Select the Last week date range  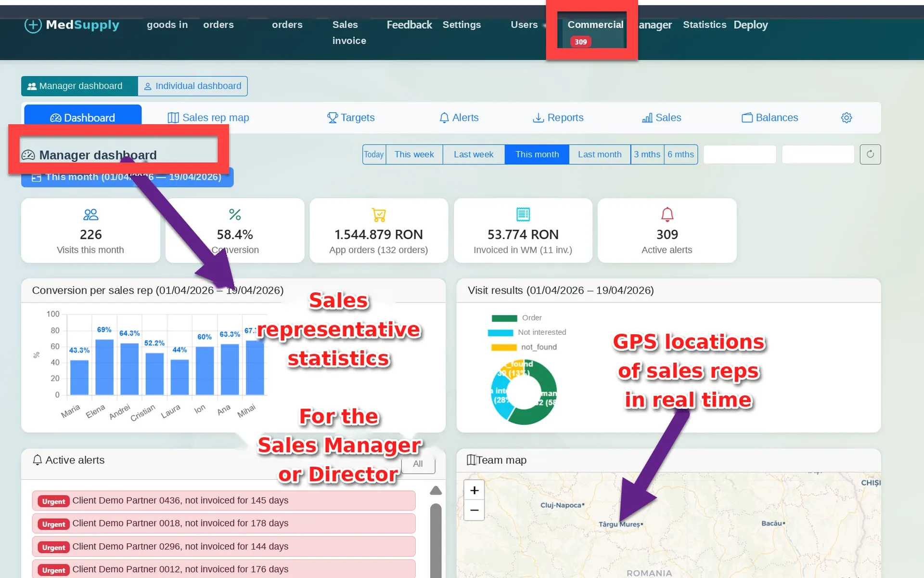tap(474, 155)
